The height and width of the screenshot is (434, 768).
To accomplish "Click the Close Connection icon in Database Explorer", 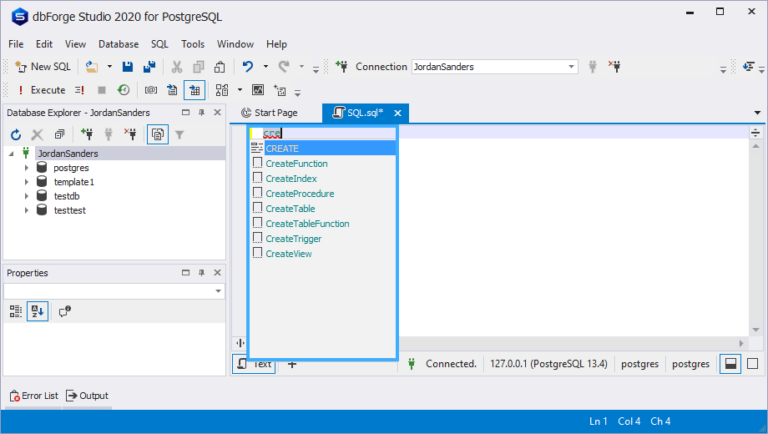I will coord(130,134).
